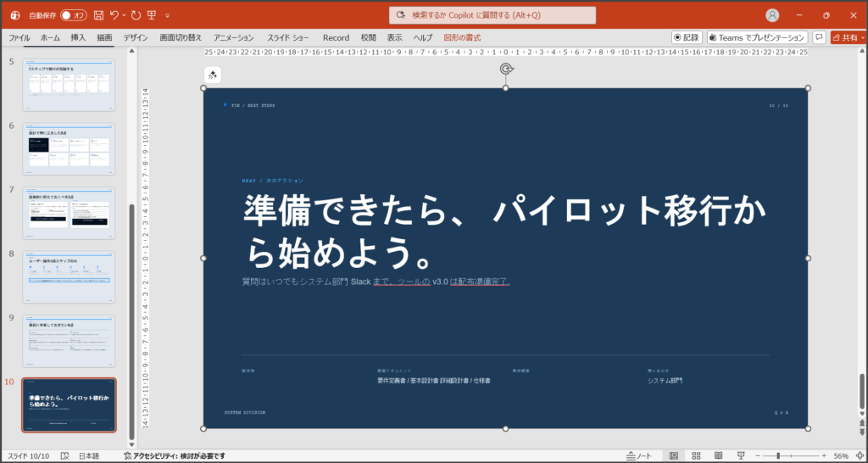Click the Save icon in title bar
868x463 pixels.
click(x=99, y=15)
